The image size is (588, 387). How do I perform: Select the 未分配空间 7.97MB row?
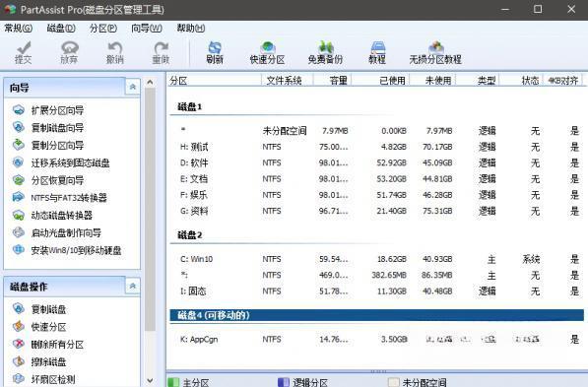pyautogui.click(x=377, y=131)
